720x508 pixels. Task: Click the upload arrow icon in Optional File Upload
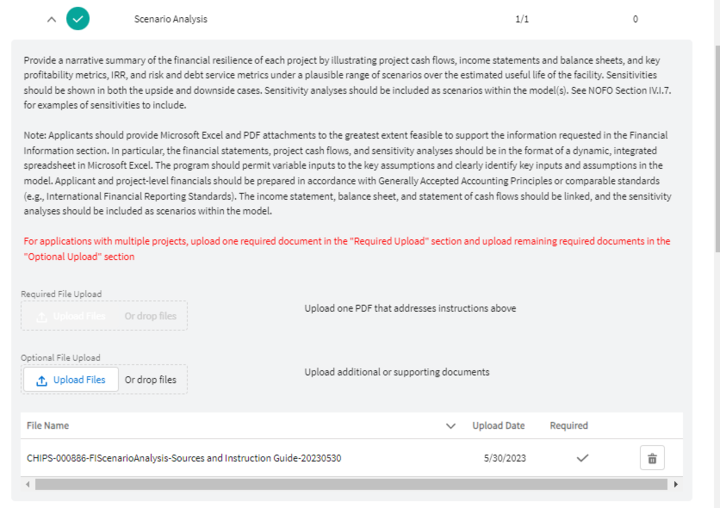(41, 380)
